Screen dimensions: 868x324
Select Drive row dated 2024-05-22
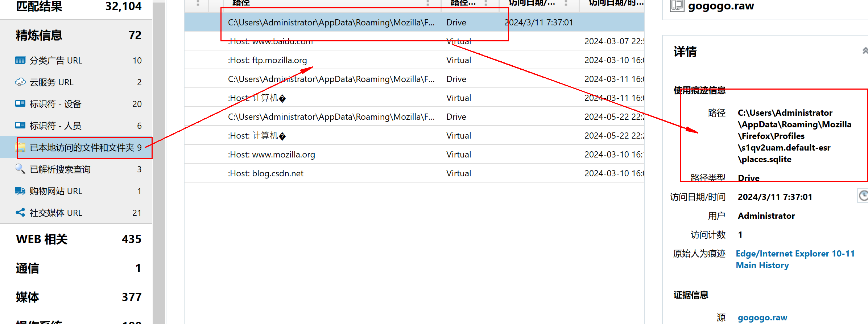tap(414, 117)
